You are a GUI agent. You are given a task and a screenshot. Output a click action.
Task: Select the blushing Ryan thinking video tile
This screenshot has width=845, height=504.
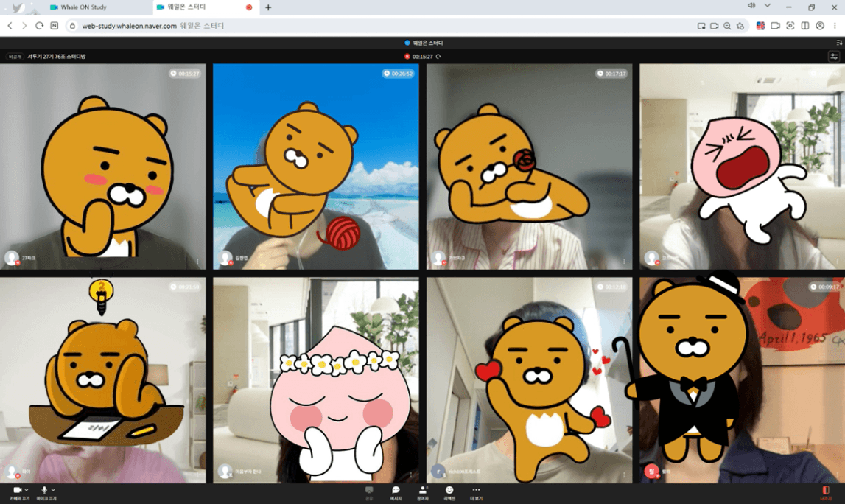pos(102,167)
